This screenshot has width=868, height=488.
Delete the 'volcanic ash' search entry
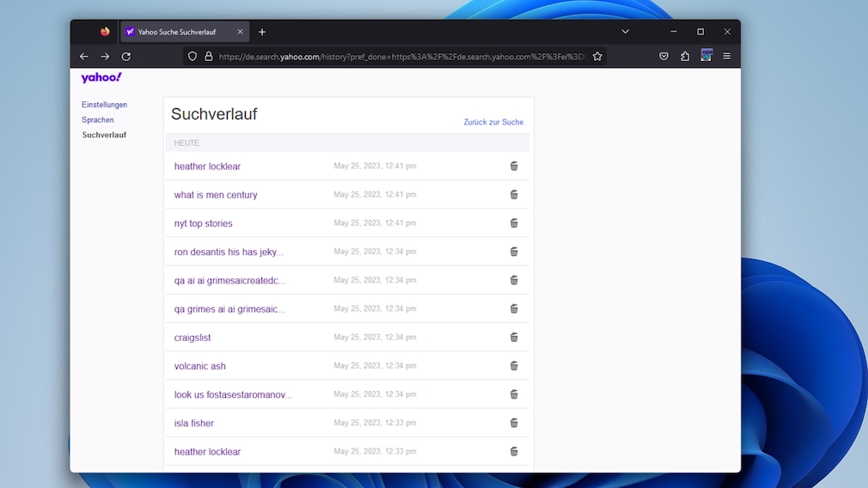point(514,366)
